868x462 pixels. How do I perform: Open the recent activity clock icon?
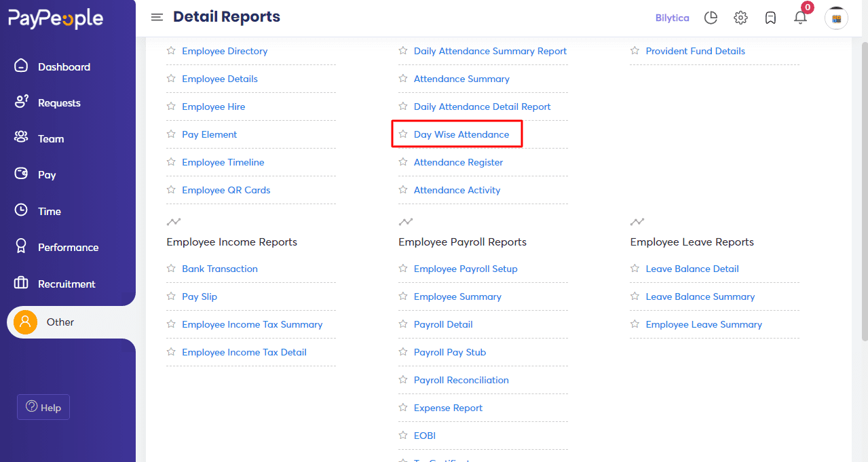point(711,18)
